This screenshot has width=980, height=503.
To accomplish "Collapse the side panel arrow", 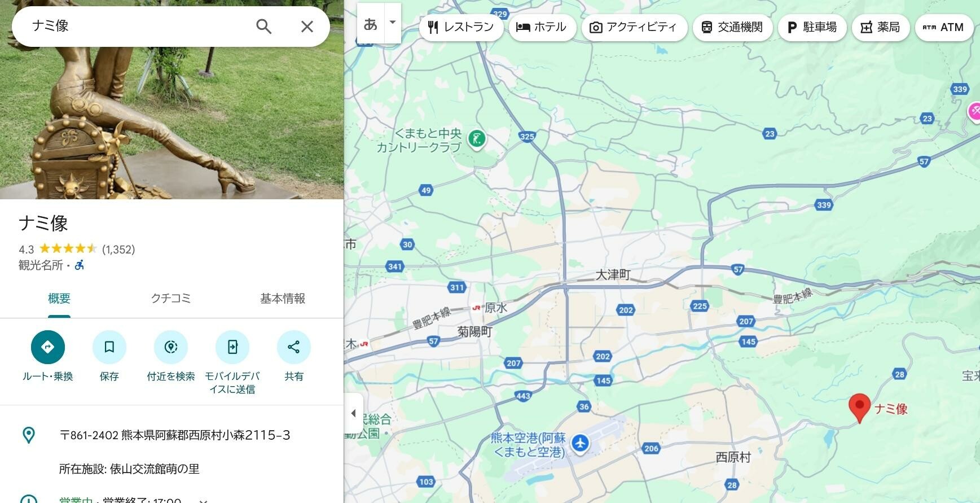I will point(353,413).
